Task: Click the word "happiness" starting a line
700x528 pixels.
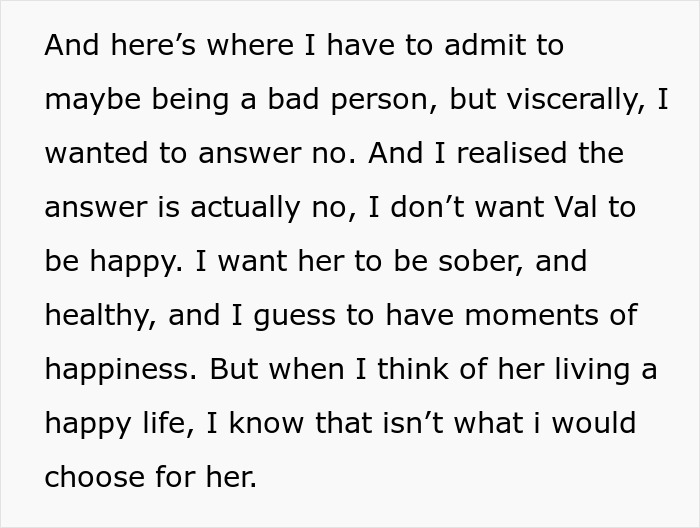Action: click(122, 369)
